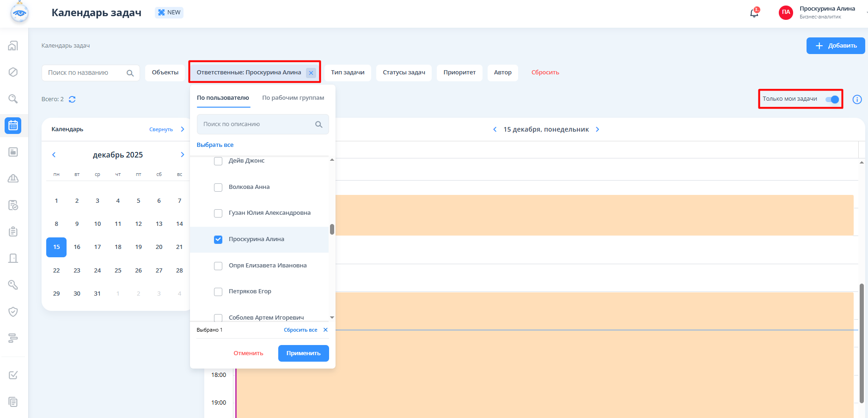Open the Статусы задач filter dropdown
The width and height of the screenshot is (868, 418).
(x=403, y=73)
